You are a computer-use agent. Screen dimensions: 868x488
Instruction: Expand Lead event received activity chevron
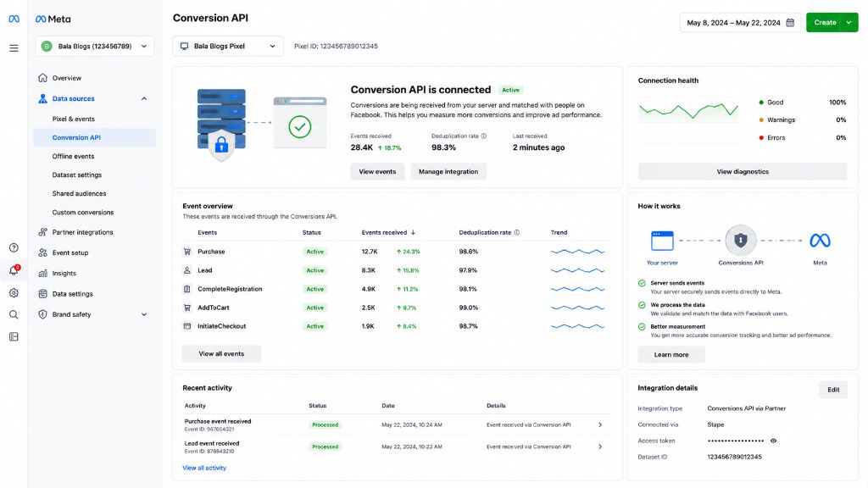(600, 446)
